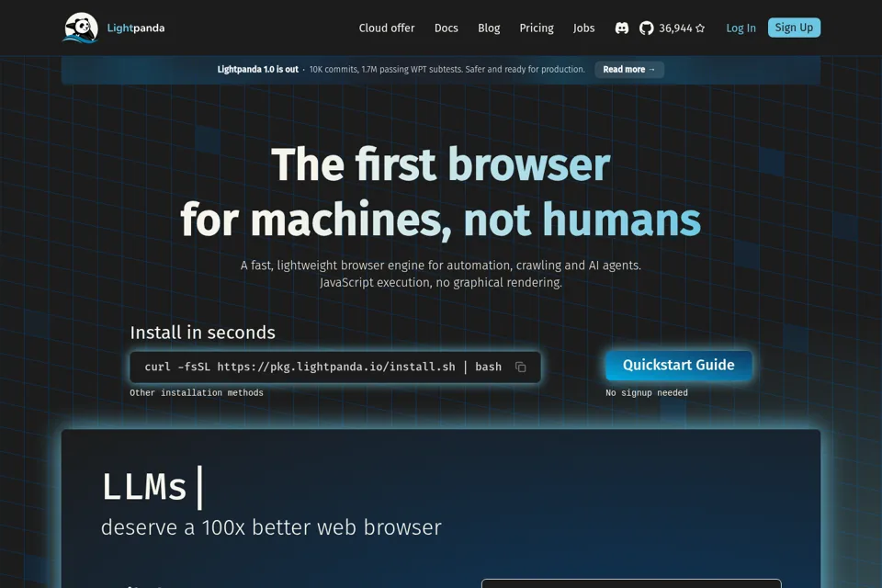Click the 'The first browser' headline
The height and width of the screenshot is (588, 882).
point(440,164)
